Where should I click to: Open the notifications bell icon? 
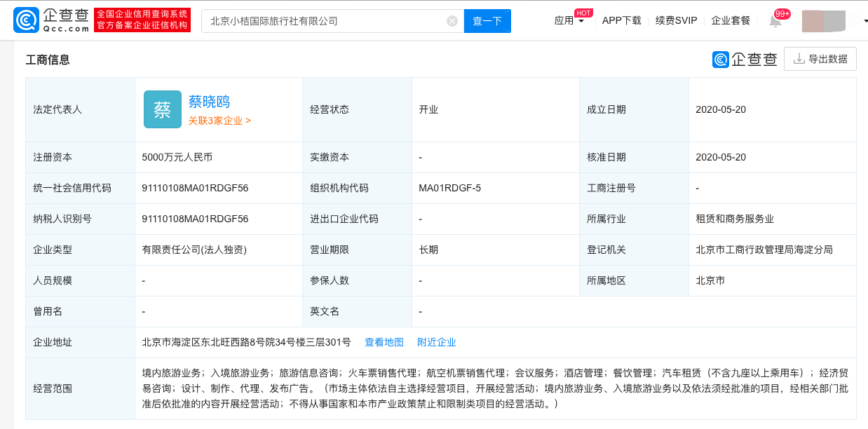point(775,21)
